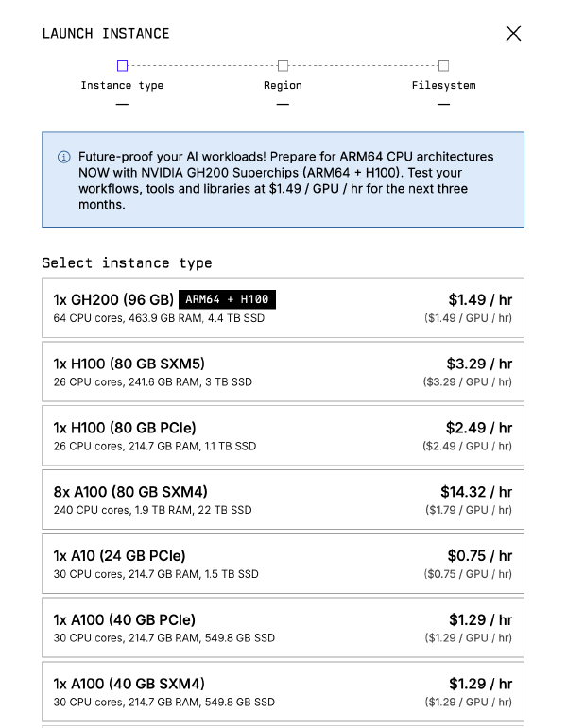The width and height of the screenshot is (567, 728).
Task: Click the $0.75 / hr price
Action: pyautogui.click(x=480, y=556)
